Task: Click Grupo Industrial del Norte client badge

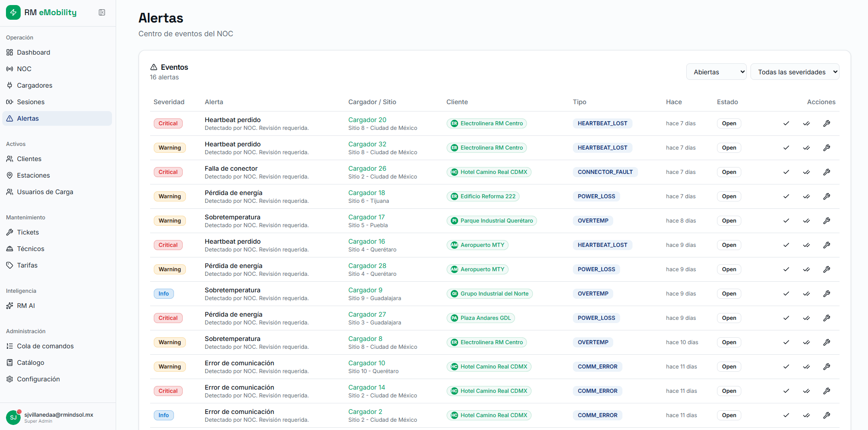Action: (x=489, y=294)
